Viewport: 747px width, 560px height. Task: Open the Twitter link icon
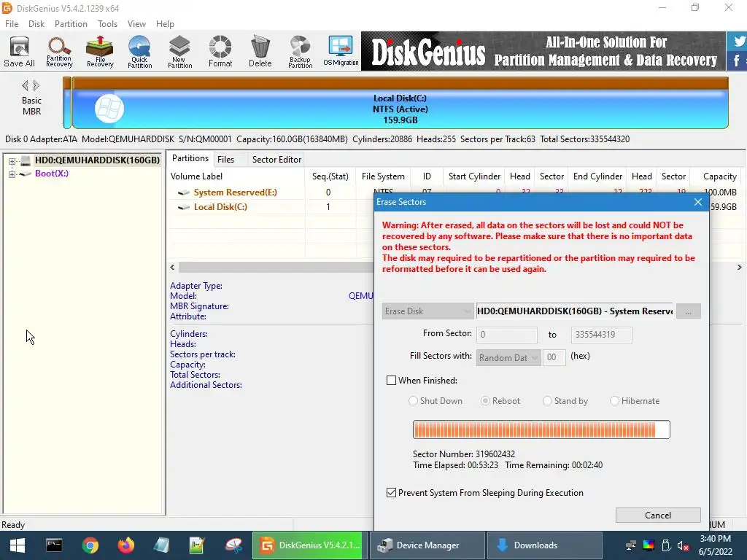coord(738,42)
